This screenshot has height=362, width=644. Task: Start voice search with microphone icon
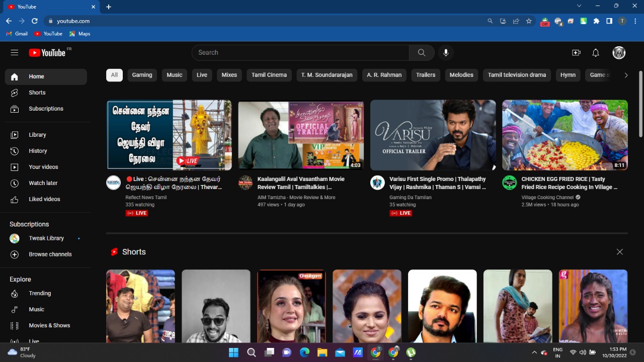click(446, 52)
